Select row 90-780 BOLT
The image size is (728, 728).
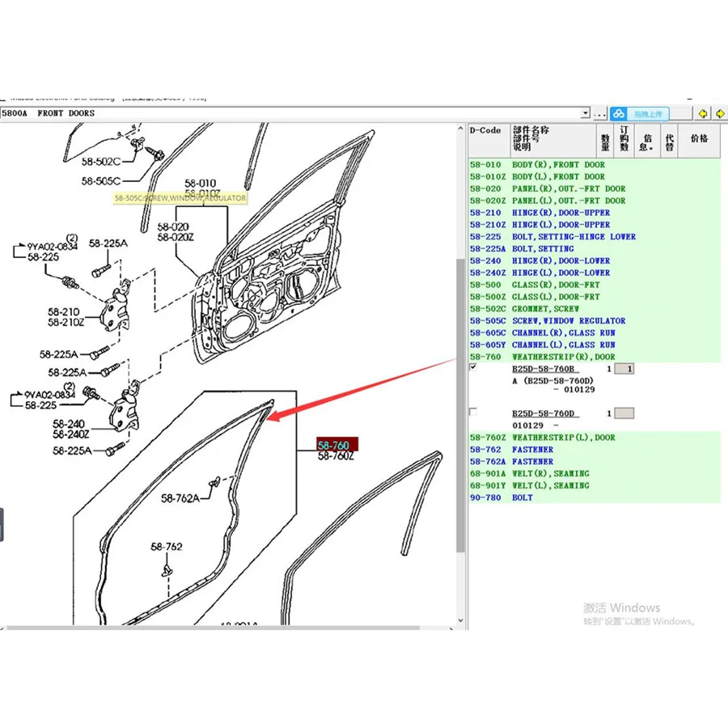point(595,497)
